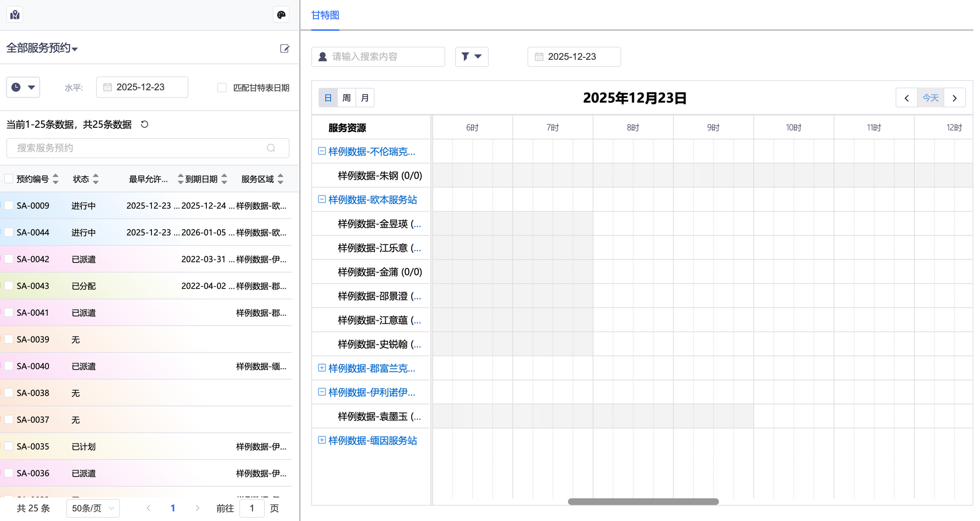Click the map icon in top-left corner
The width and height of the screenshot is (980, 521).
(x=15, y=15)
